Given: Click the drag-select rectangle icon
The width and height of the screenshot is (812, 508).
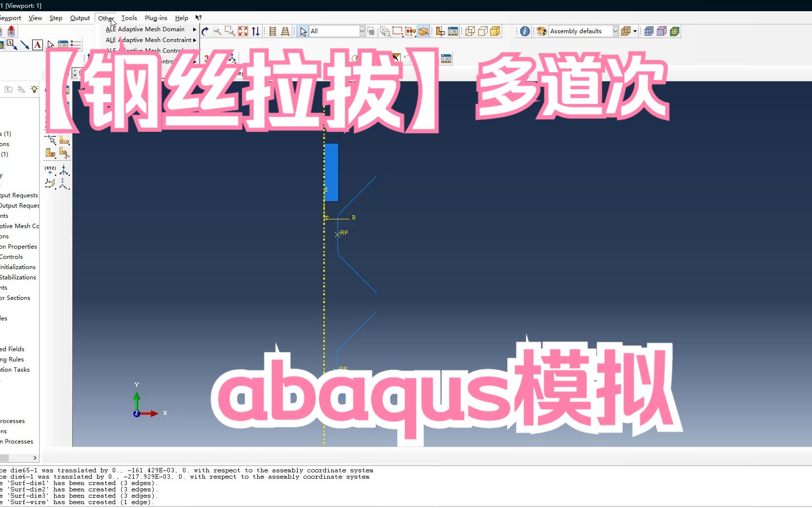Looking at the screenshot, I should tap(398, 31).
